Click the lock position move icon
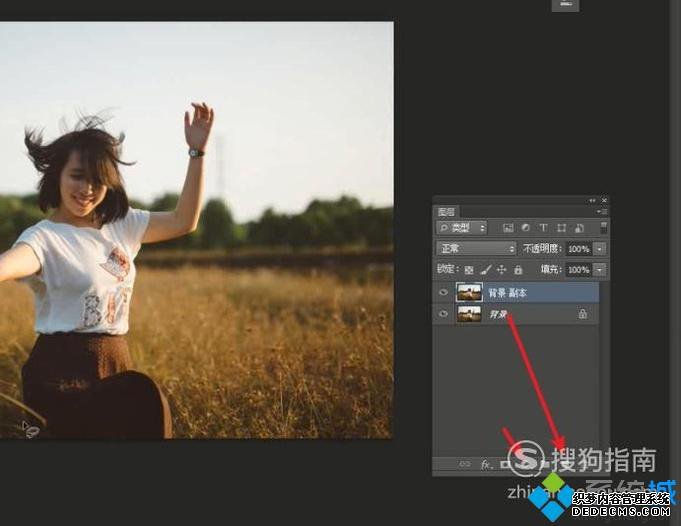681x526 pixels. [x=501, y=270]
